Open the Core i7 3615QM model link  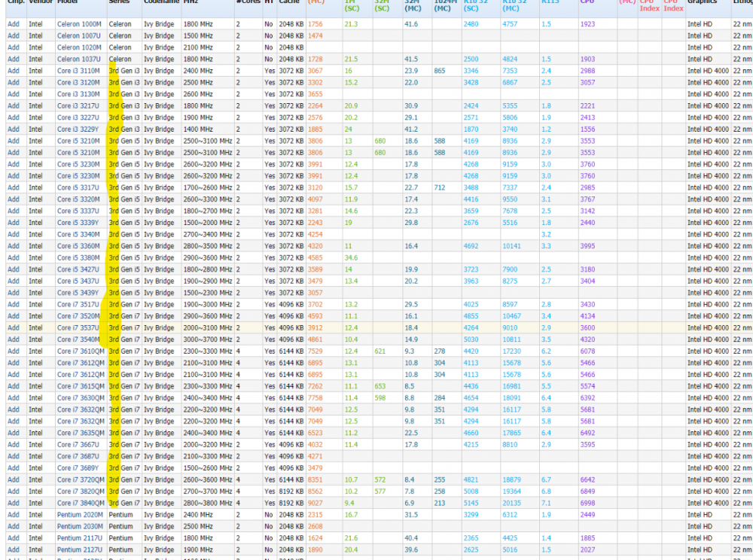81,386
